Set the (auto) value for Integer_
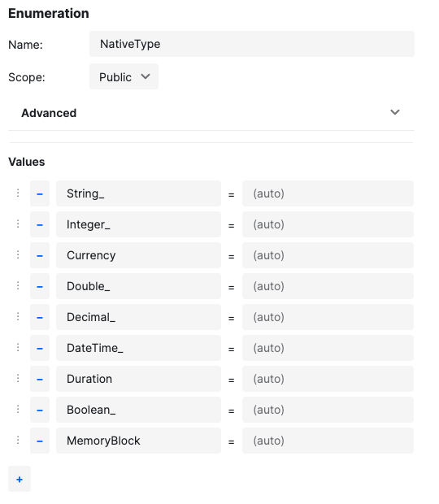 pyautogui.click(x=328, y=224)
